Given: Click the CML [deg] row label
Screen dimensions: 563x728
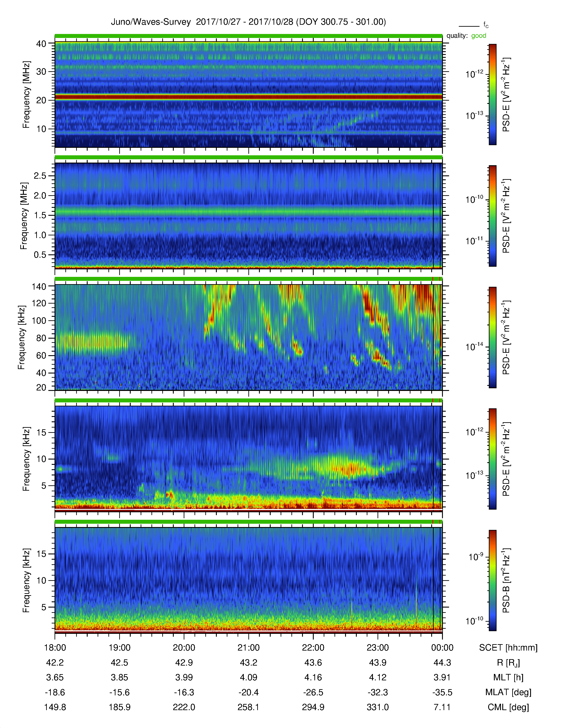Looking at the screenshot, I should (x=508, y=707).
